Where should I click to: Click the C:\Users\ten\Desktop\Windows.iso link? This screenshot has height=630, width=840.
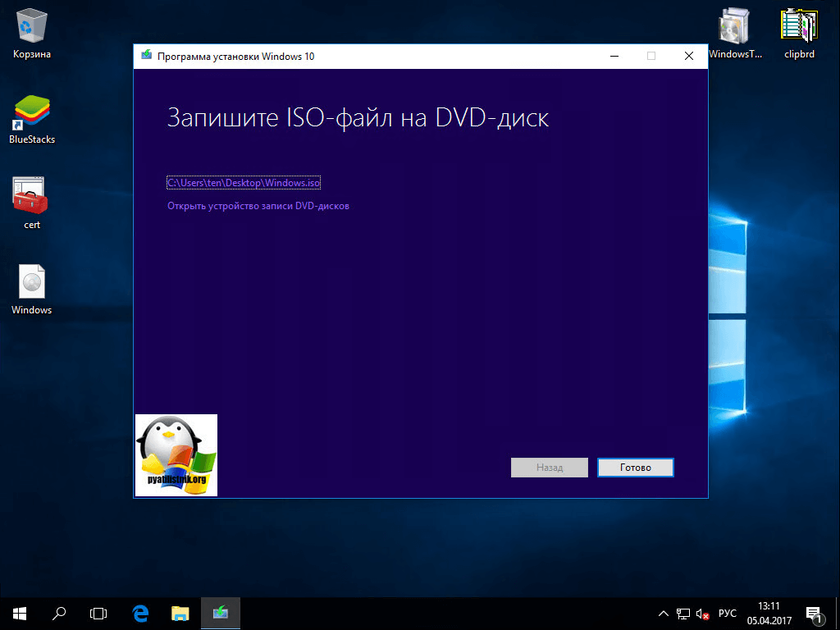click(244, 183)
